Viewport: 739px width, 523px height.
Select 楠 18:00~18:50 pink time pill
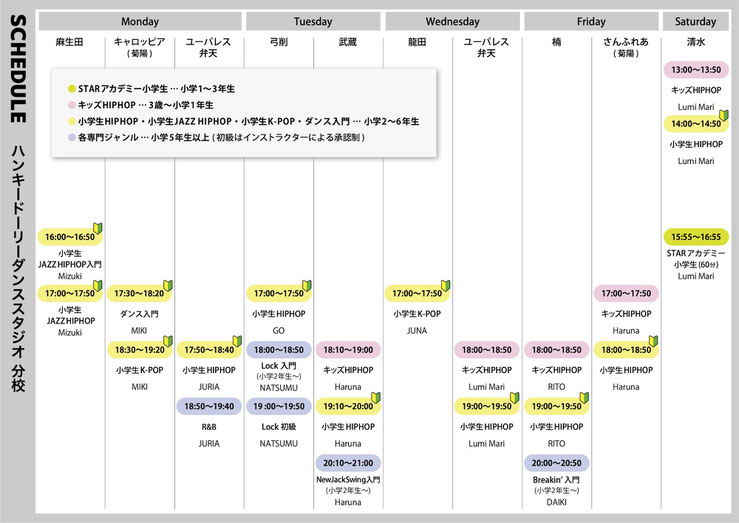tap(557, 350)
